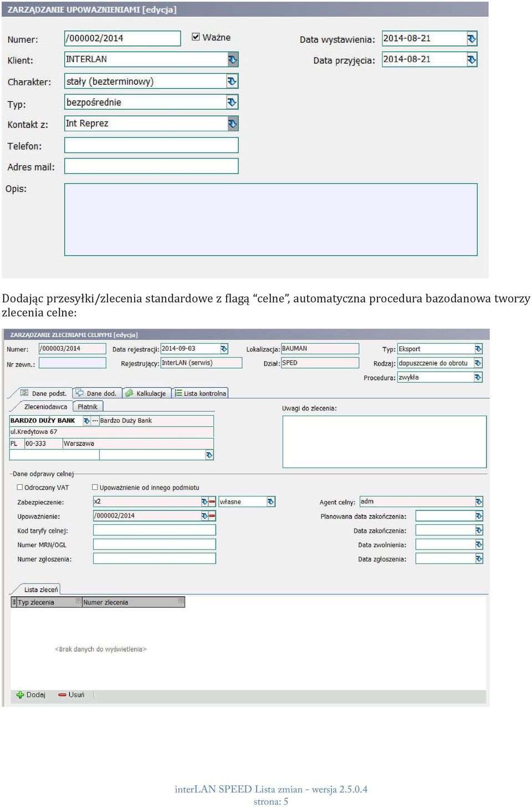The image size is (532, 808).
Task: Toggle Upoważnienie od innego podmiotu checkbox
Action: pos(95,488)
